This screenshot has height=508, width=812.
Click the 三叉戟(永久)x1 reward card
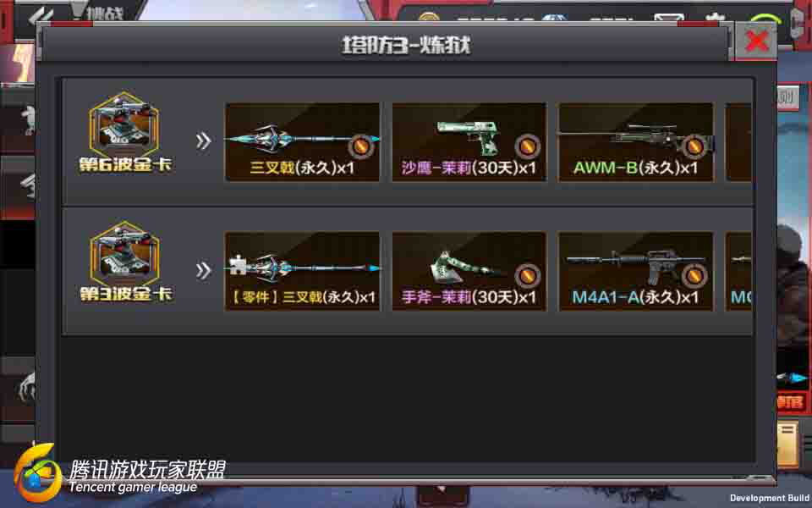(x=302, y=142)
